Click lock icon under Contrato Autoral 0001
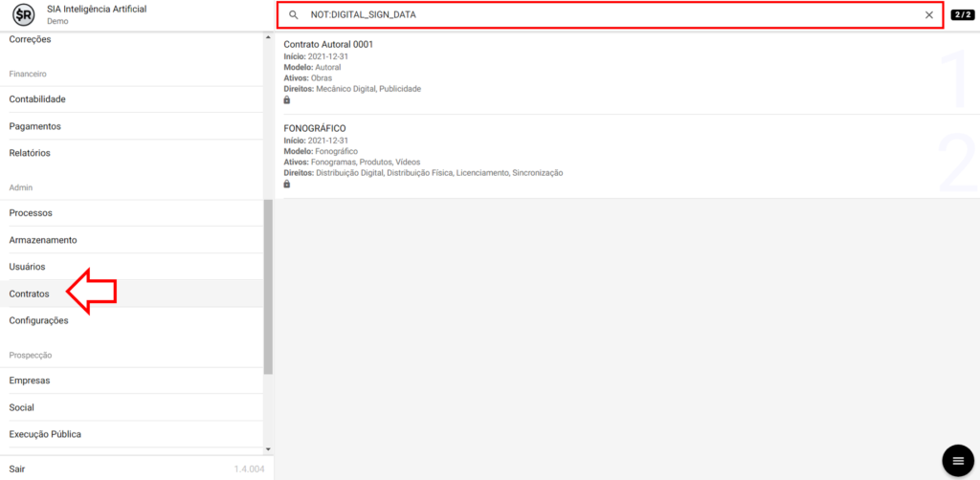The height and width of the screenshot is (480, 980). point(287,99)
